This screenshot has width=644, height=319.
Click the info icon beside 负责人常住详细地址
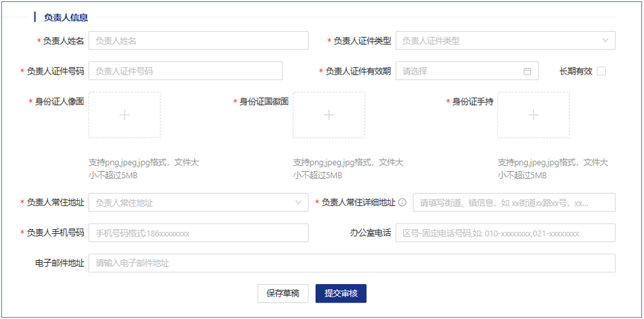(402, 203)
